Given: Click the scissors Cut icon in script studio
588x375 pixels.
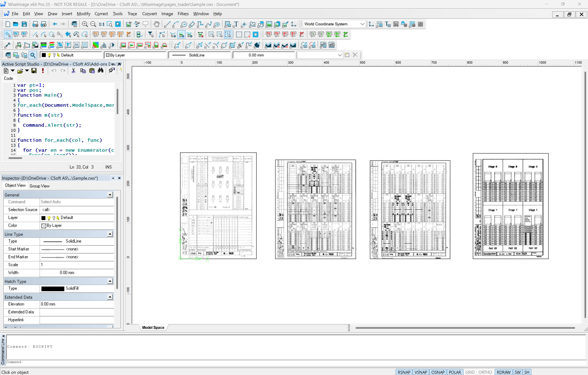Looking at the screenshot, I should (73, 71).
